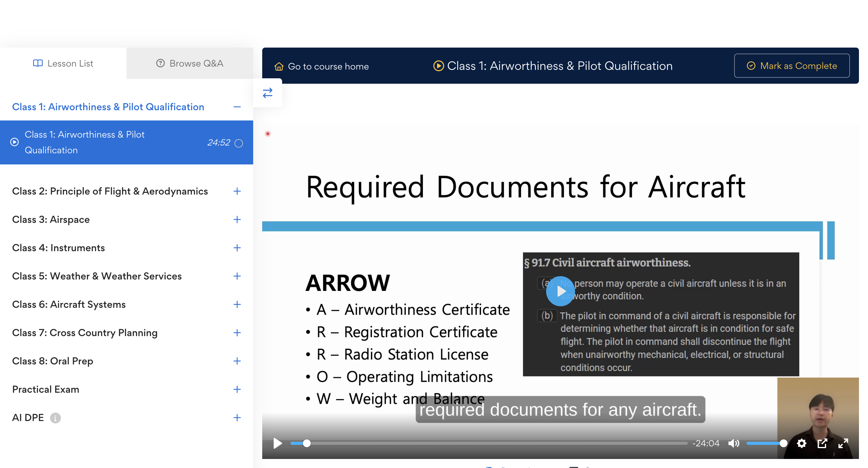
Task: Click the video settings gear icon
Action: [801, 443]
